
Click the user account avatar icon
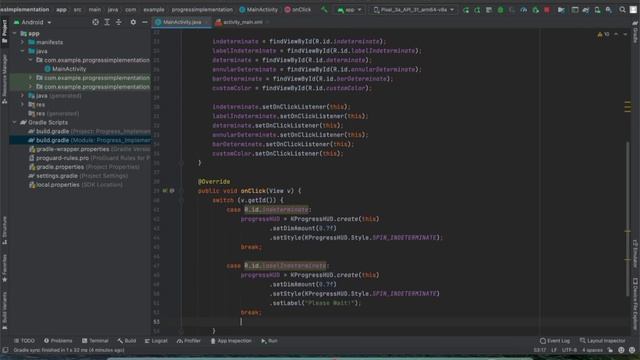click(x=633, y=10)
